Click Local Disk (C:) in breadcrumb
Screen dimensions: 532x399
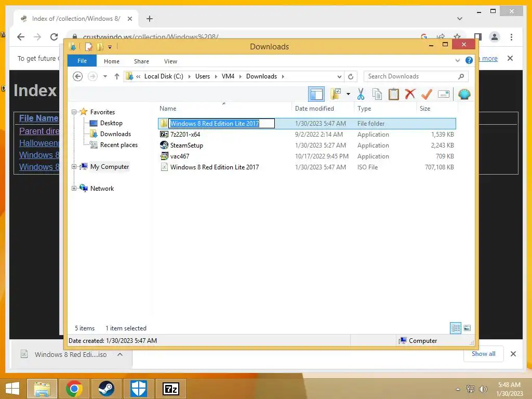tap(164, 76)
